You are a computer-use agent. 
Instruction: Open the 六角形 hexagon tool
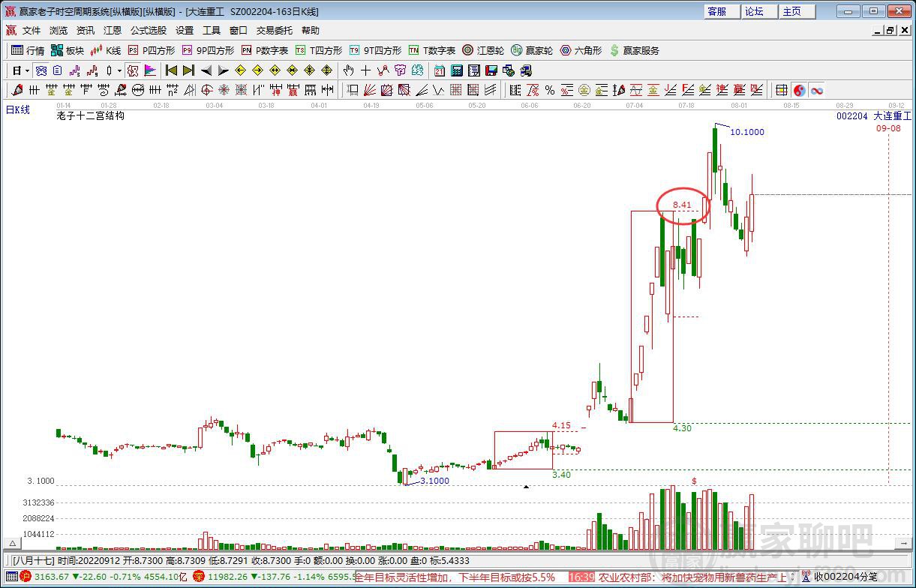581,50
